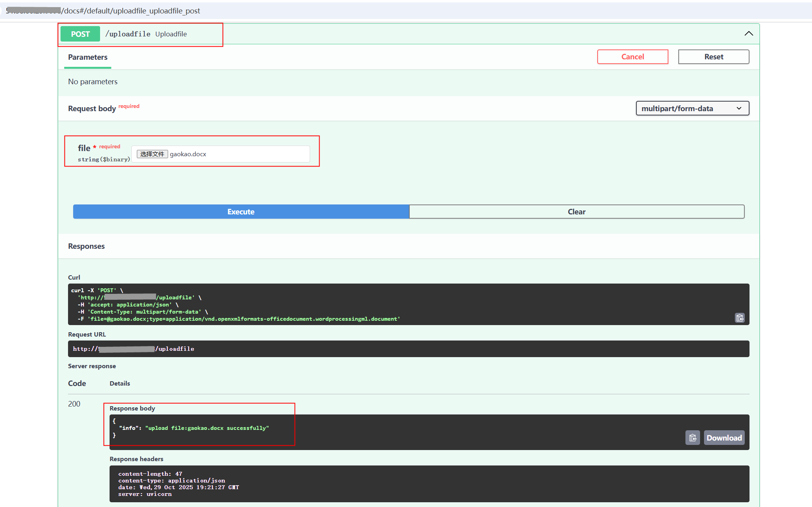The width and height of the screenshot is (812, 507).
Task: Click the -F 'file=@gaokao.docx' curl line
Action: 239,319
